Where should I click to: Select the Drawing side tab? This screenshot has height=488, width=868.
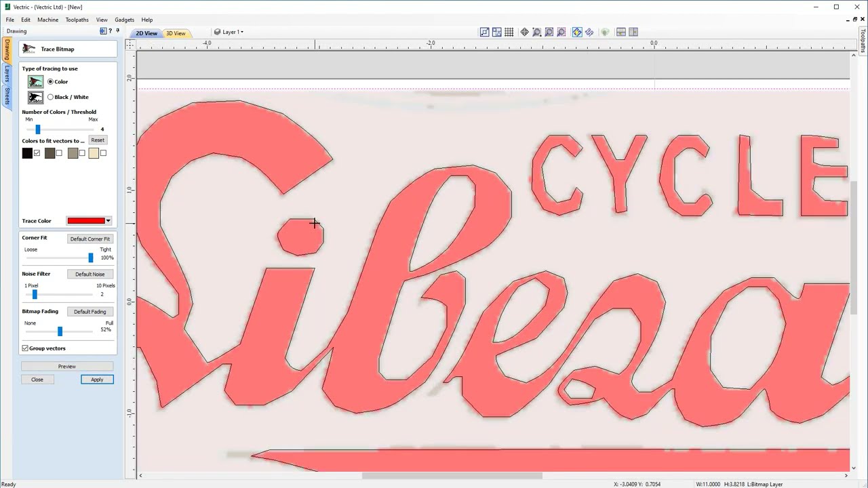point(7,49)
